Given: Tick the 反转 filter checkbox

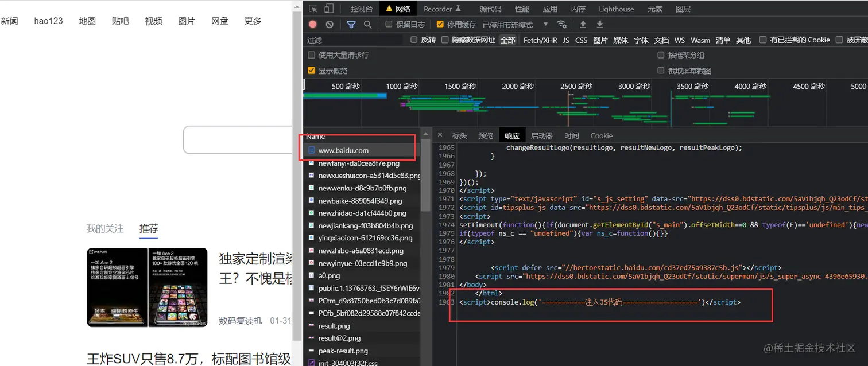Looking at the screenshot, I should click(x=414, y=40).
